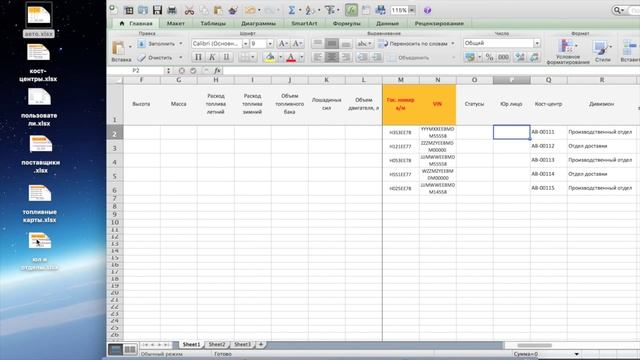Click the percent style icon
Screen dimensions: 640x360
[489, 57]
